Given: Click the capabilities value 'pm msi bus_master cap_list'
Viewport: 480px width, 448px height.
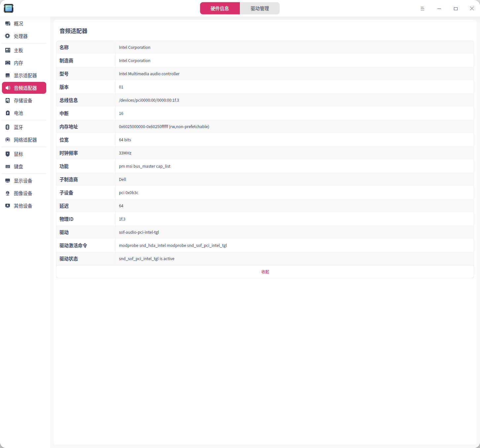Looking at the screenshot, I should (x=145, y=166).
